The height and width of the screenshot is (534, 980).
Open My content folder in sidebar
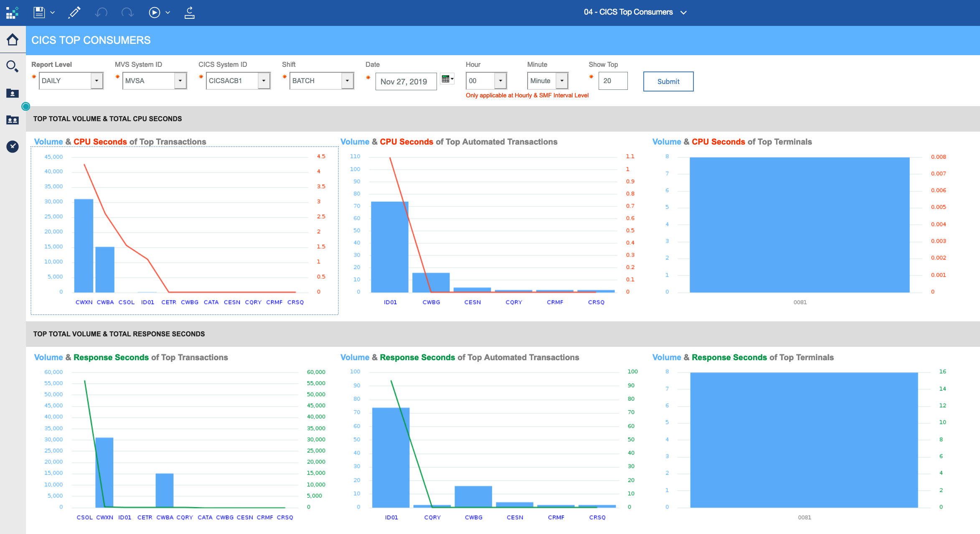13,93
